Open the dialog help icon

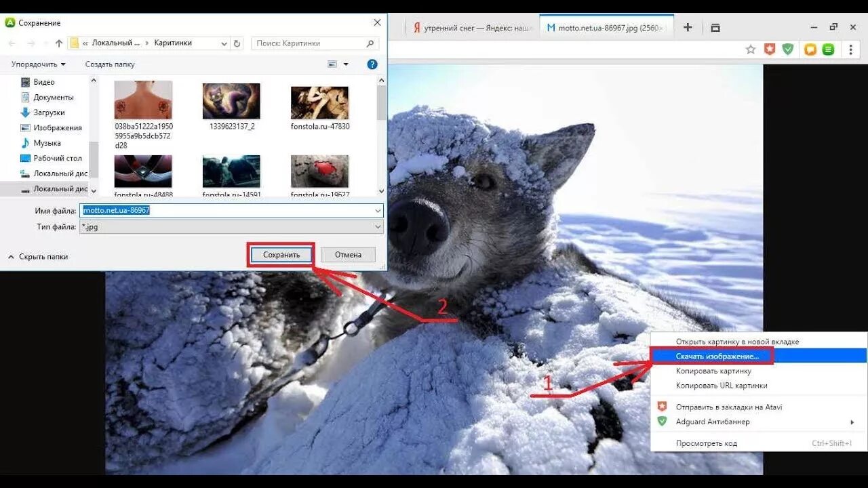[x=372, y=64]
